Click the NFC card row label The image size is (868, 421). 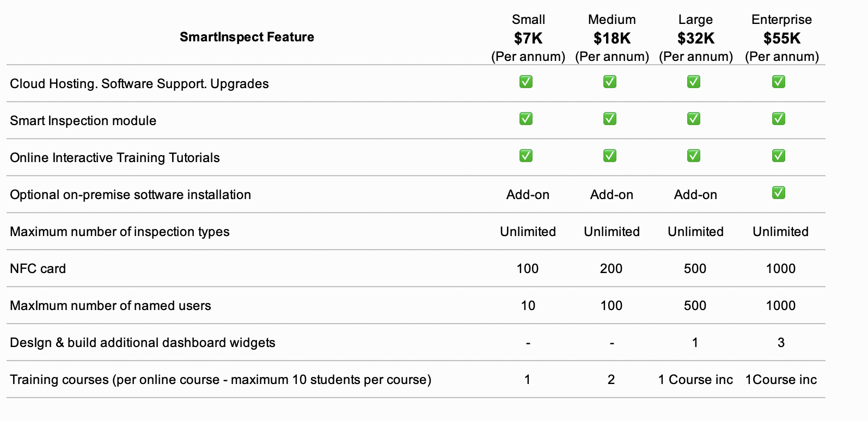38,269
